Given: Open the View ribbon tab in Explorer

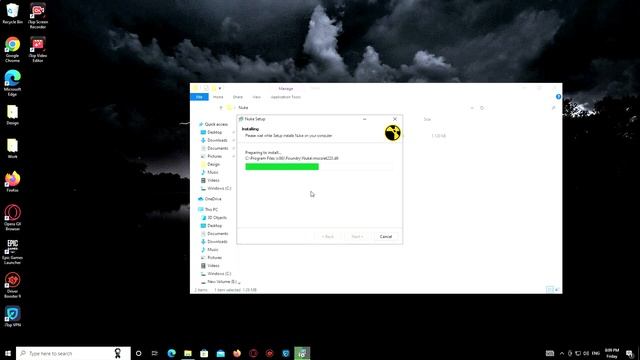Looking at the screenshot, I should tap(256, 97).
